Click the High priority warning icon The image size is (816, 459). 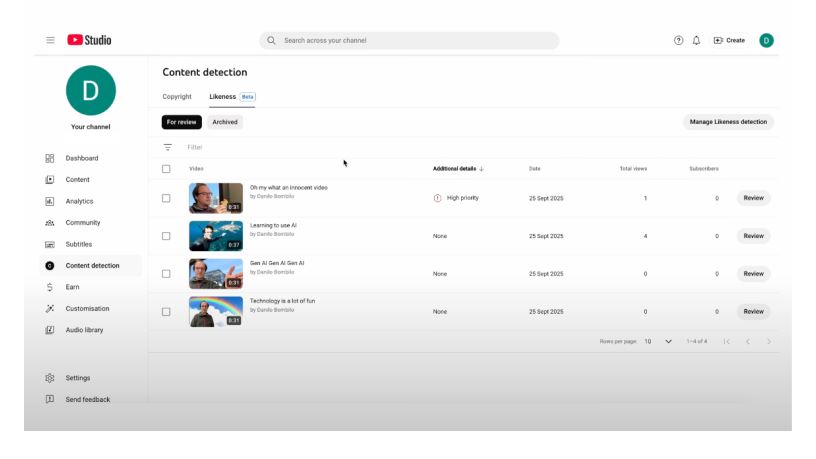(x=437, y=198)
